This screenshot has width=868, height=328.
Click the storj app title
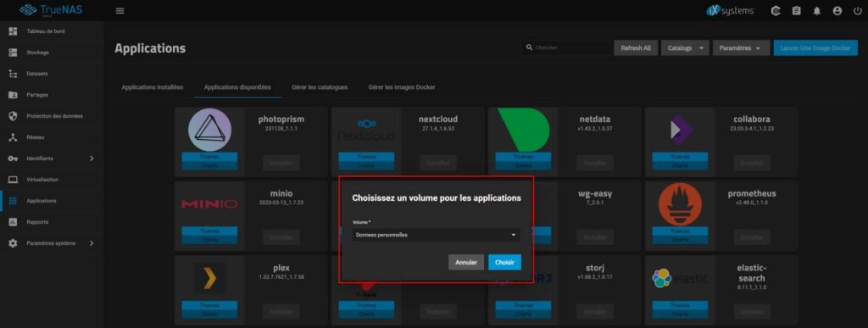[x=595, y=269]
